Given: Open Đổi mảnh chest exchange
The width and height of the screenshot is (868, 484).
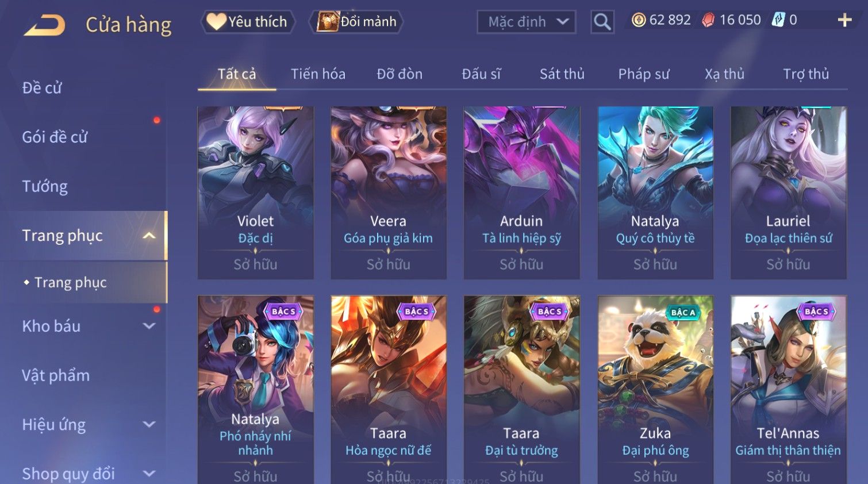Looking at the screenshot, I should (x=356, y=22).
